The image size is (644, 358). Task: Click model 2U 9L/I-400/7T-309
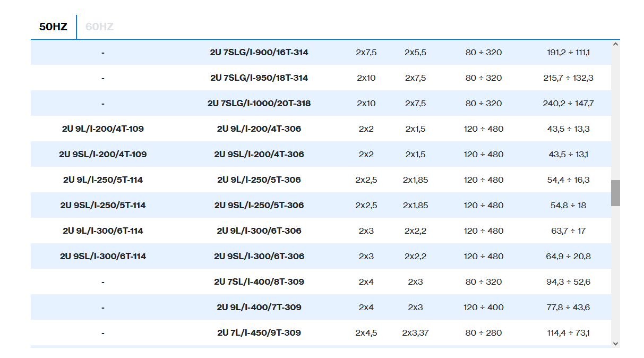259,308
